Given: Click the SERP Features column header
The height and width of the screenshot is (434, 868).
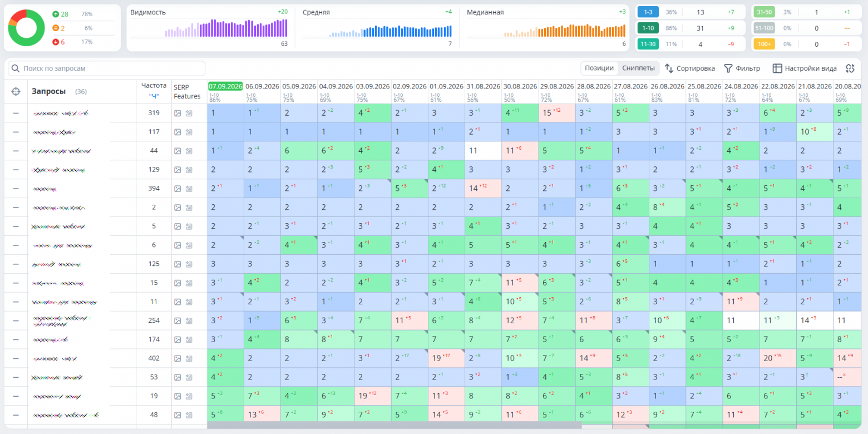Looking at the screenshot, I should point(187,92).
